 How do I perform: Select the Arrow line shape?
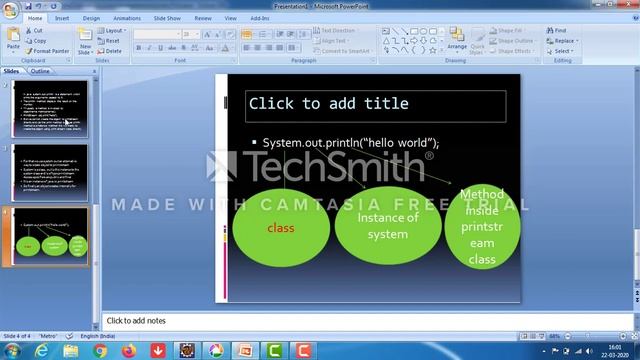(404, 31)
